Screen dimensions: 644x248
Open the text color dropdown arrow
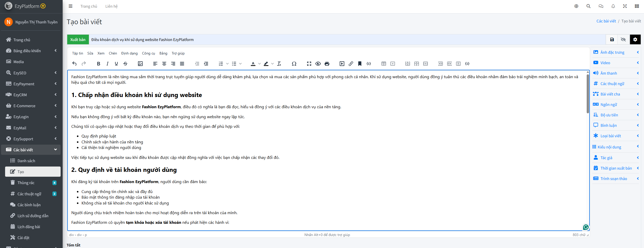click(x=259, y=64)
